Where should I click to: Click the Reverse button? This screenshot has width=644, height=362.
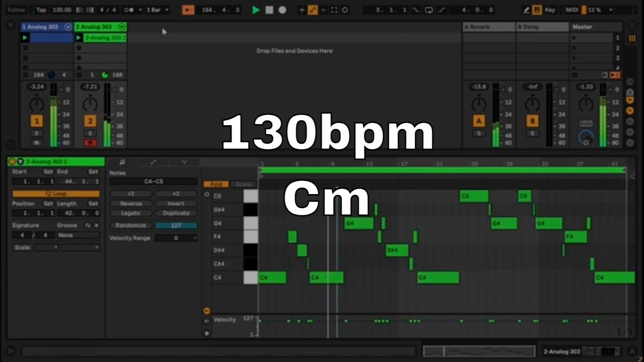pyautogui.click(x=131, y=203)
